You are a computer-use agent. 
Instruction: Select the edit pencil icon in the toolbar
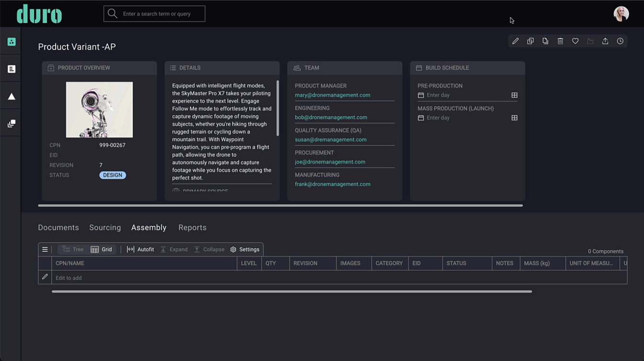tap(515, 41)
